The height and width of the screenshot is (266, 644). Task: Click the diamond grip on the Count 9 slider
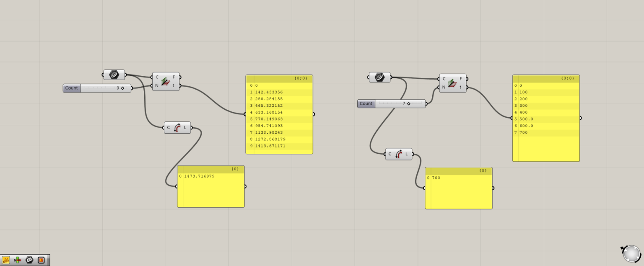[122, 88]
